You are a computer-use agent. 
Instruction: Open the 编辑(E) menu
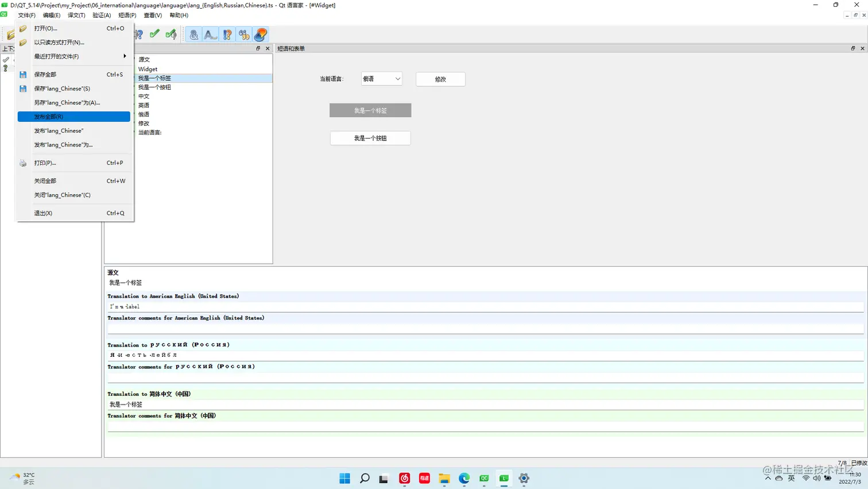52,16
